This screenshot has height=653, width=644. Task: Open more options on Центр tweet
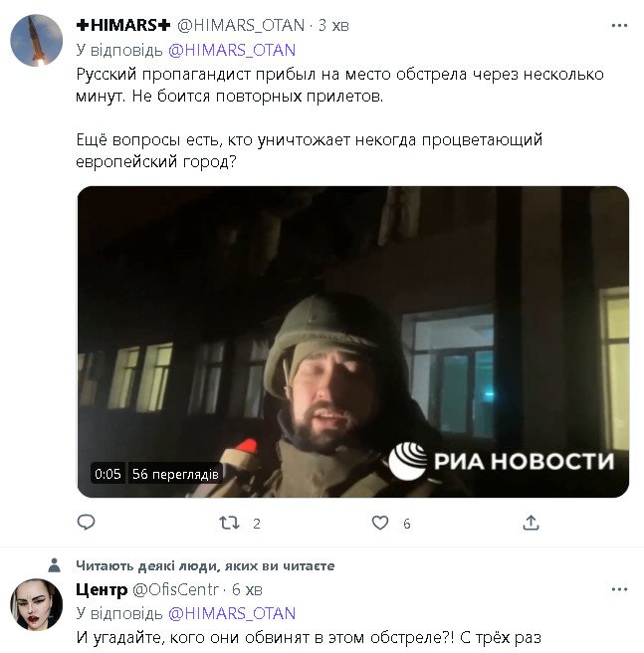(619, 589)
